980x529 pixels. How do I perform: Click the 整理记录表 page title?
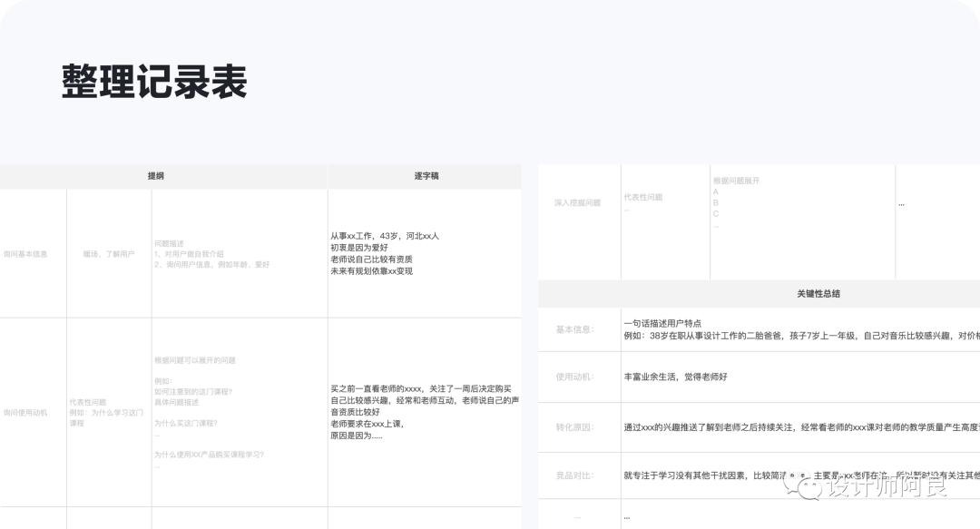click(x=154, y=83)
